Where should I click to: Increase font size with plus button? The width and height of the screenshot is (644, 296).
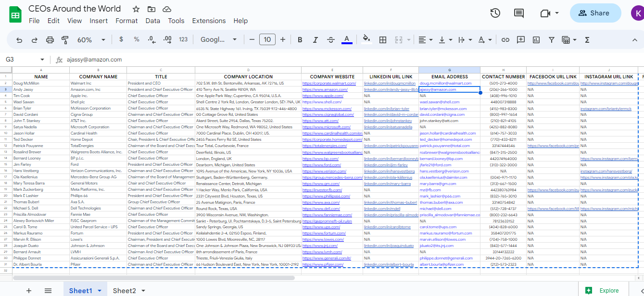[x=283, y=40]
